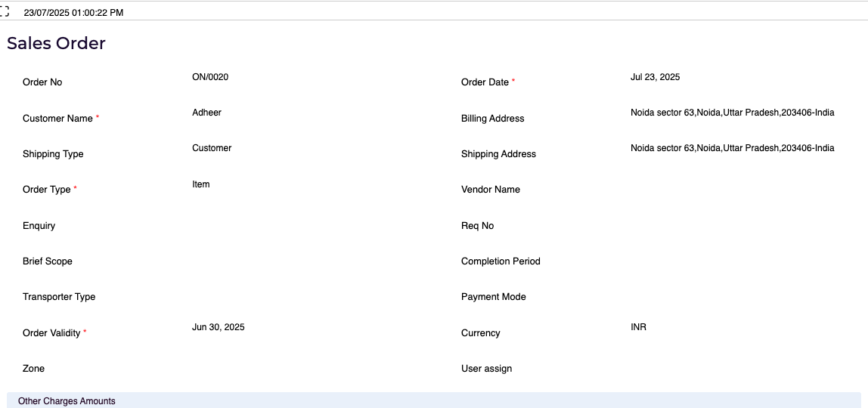Click the Payment Mode label

[x=494, y=297]
